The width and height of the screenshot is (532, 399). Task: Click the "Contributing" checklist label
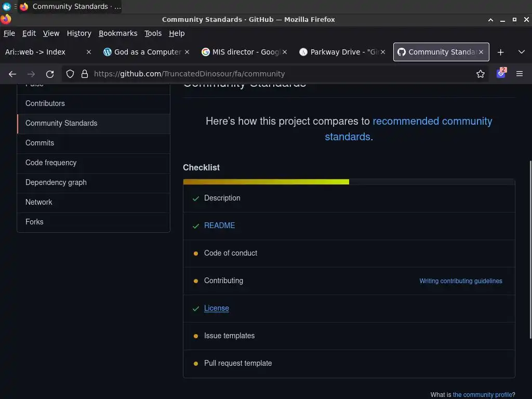223,281
